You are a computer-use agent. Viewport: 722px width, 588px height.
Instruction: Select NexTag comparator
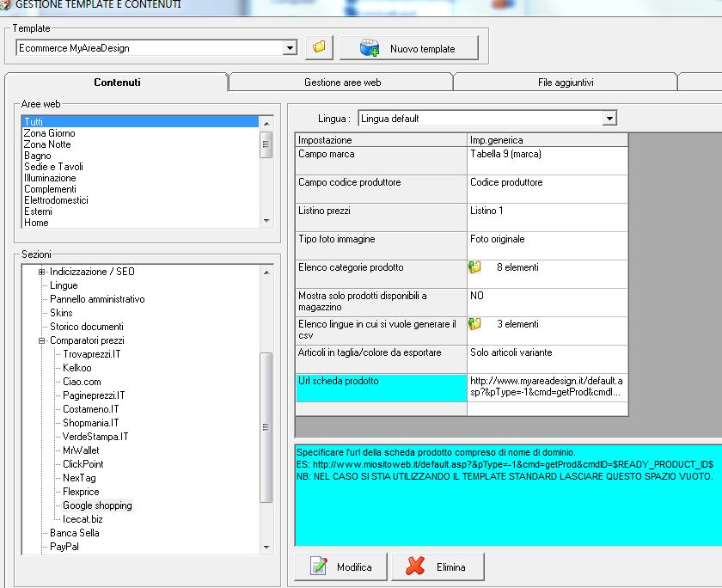(79, 478)
